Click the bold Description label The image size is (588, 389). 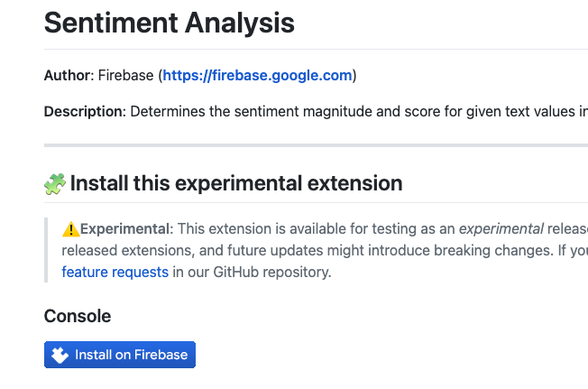pyautogui.click(x=83, y=111)
